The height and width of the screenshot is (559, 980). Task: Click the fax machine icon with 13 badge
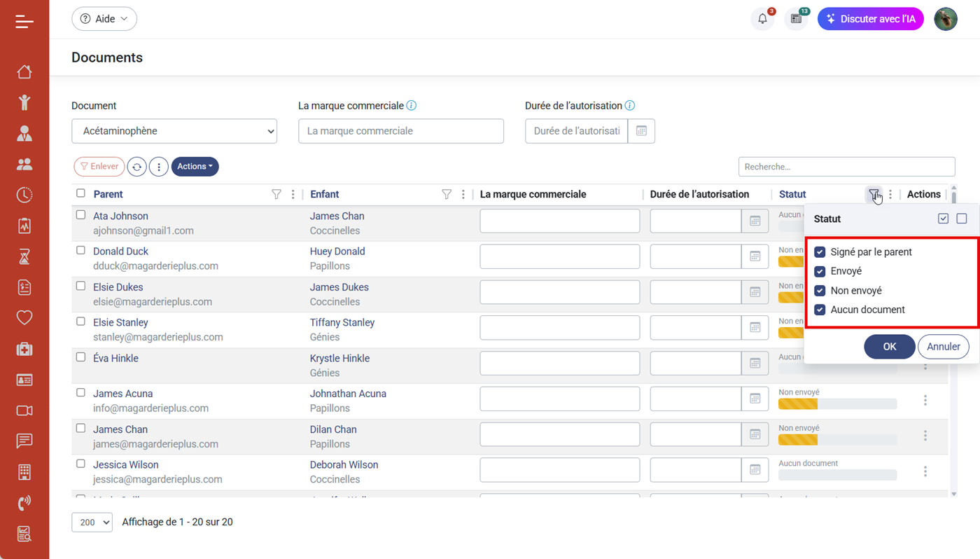click(x=796, y=19)
